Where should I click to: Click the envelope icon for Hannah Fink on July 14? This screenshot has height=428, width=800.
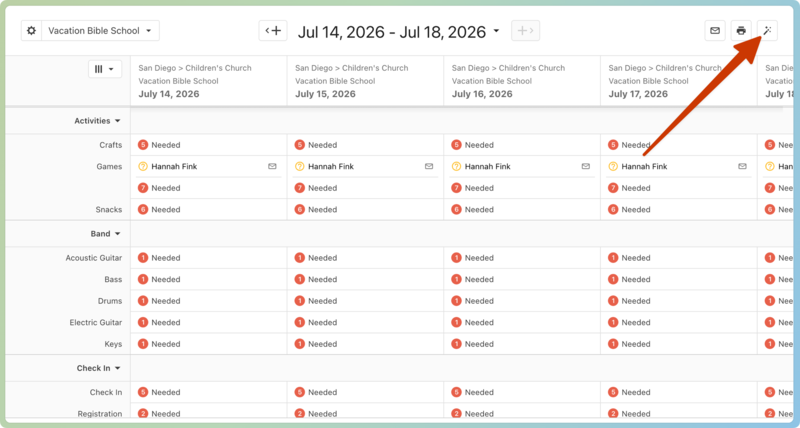pos(272,166)
